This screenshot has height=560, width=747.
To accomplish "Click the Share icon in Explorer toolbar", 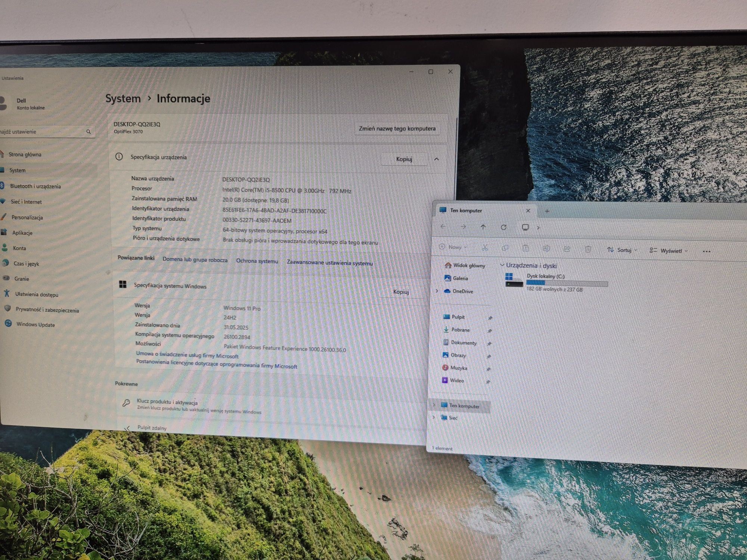I will pyautogui.click(x=567, y=249).
